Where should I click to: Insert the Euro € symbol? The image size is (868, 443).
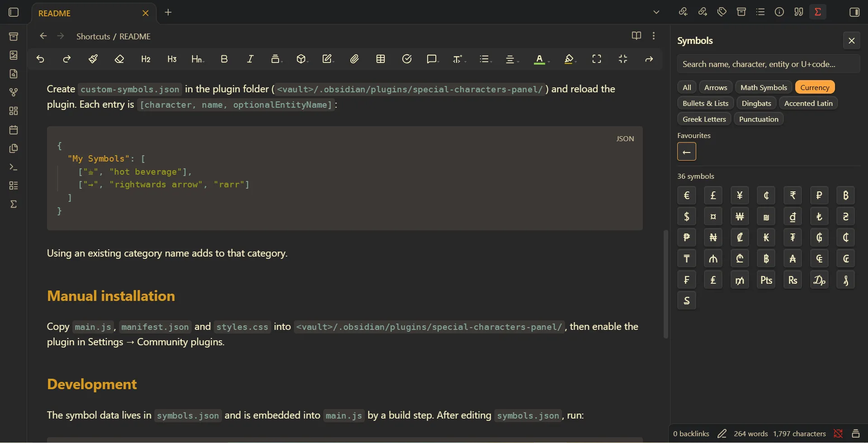click(x=687, y=195)
